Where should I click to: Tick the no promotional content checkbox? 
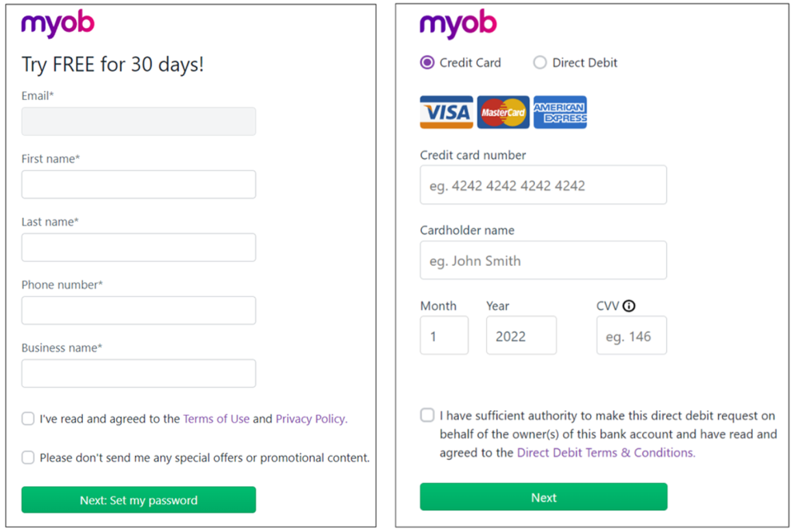[x=28, y=458]
